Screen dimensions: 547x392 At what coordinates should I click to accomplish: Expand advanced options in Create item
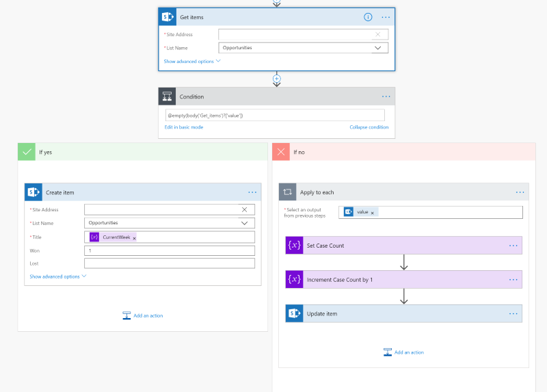point(58,276)
